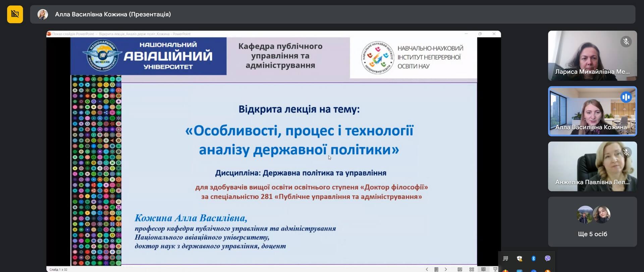The image size is (644, 272).
Task: Open Windows Security shield in tray
Action: click(x=520, y=258)
